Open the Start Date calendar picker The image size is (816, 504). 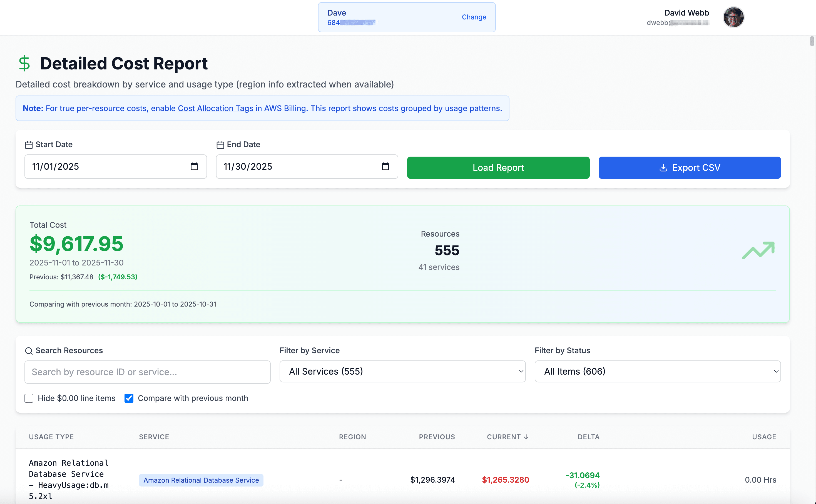point(195,167)
